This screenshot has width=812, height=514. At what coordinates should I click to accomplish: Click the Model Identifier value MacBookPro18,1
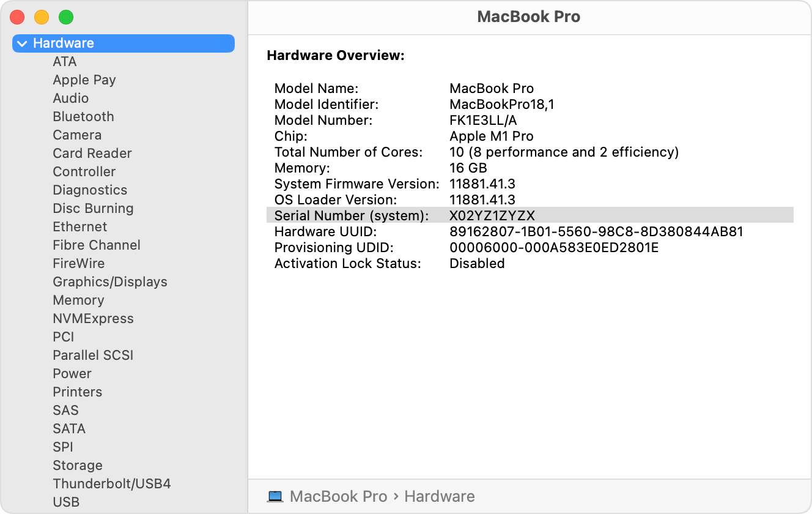coord(502,104)
